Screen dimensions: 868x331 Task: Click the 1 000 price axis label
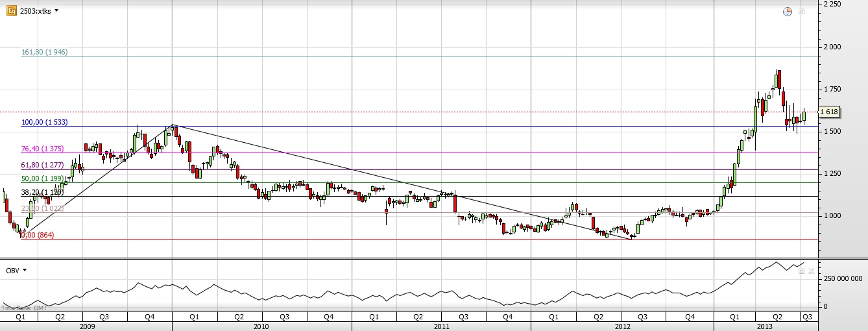832,215
